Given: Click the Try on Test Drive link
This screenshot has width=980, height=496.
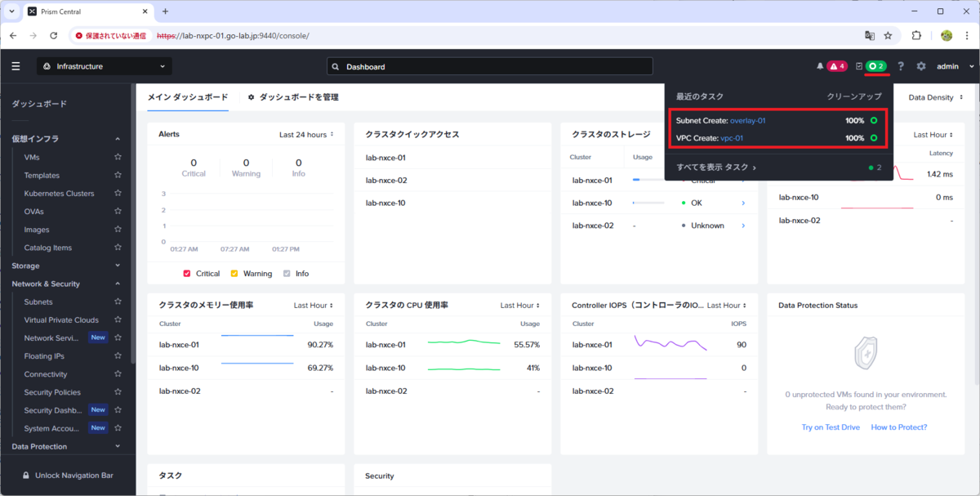Looking at the screenshot, I should click(x=831, y=427).
